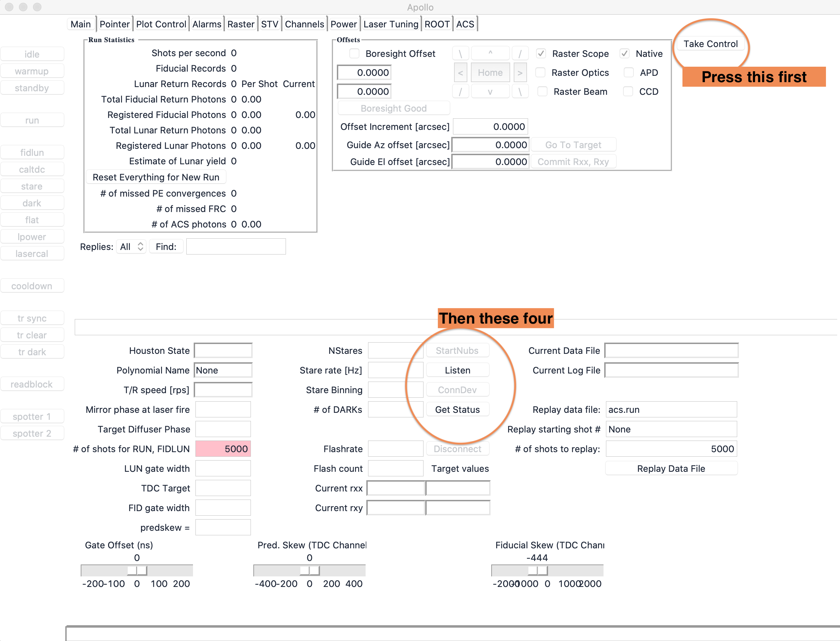
Task: Click the down 'v' offset button
Action: pos(490,92)
